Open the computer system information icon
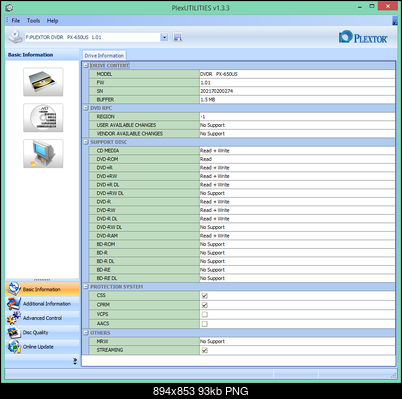 pos(43,154)
